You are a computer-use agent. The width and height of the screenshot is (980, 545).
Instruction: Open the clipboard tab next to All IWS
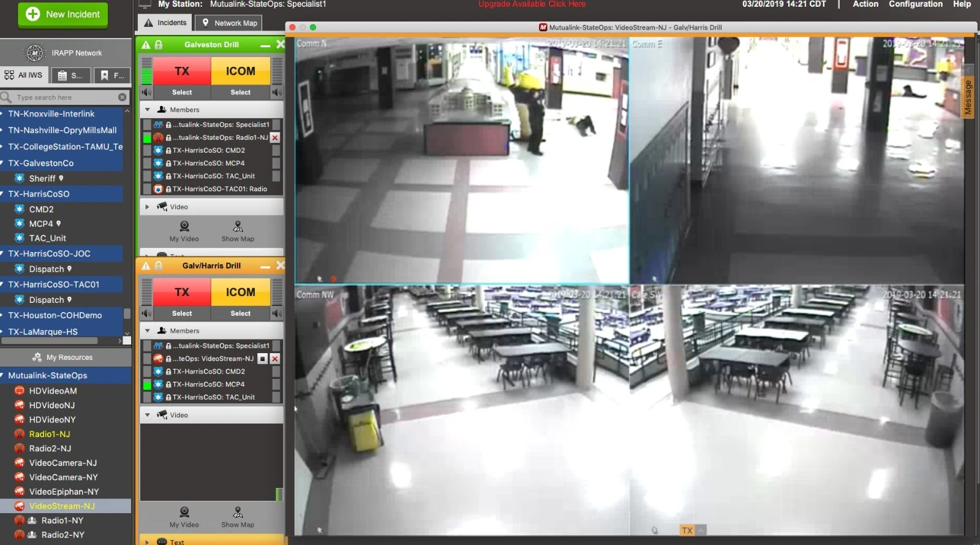pyautogui.click(x=70, y=75)
